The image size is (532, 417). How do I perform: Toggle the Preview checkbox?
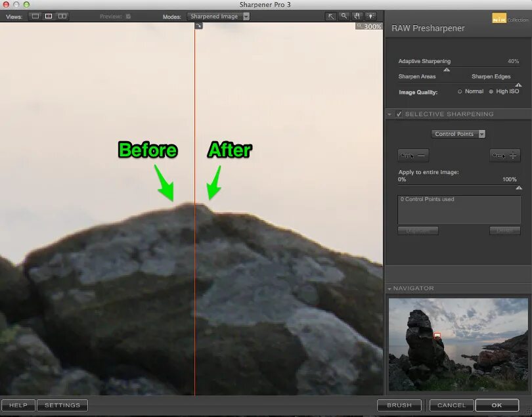click(128, 16)
